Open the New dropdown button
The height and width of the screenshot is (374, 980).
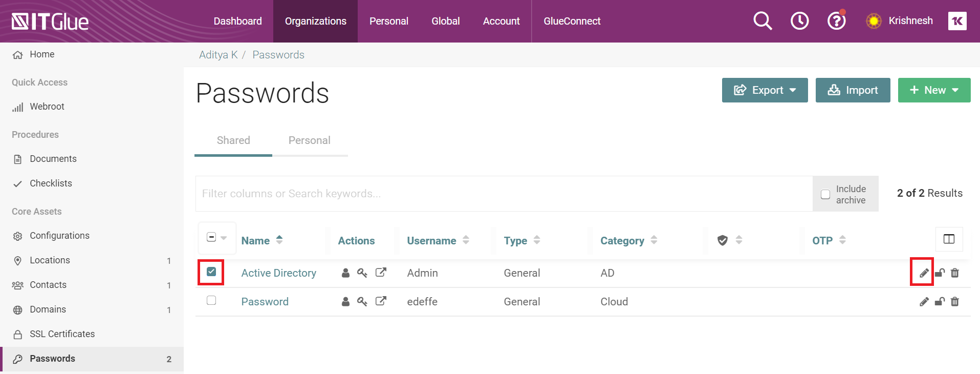pos(934,90)
